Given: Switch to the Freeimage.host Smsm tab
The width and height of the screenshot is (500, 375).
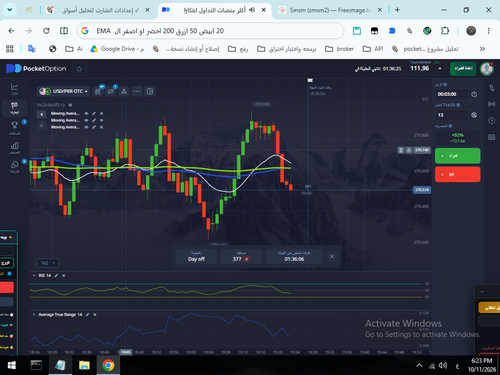Looking at the screenshot, I should 330,10.
